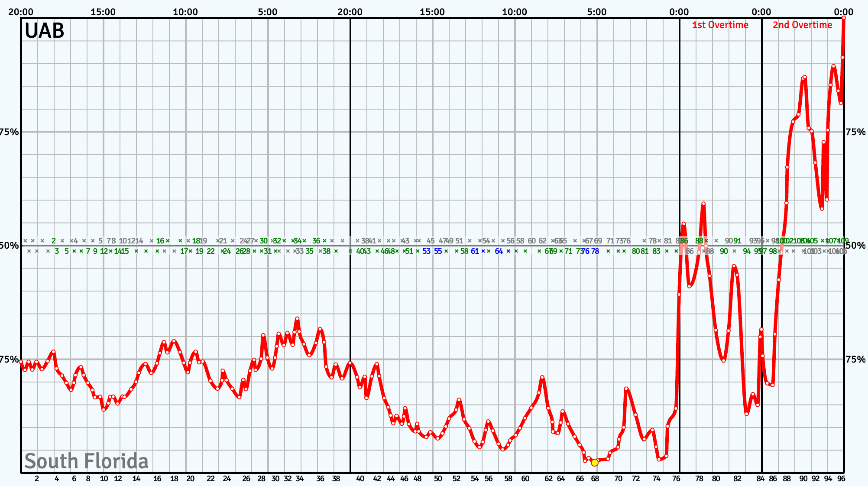
Task: Click the South Florida team label
Action: click(x=86, y=461)
